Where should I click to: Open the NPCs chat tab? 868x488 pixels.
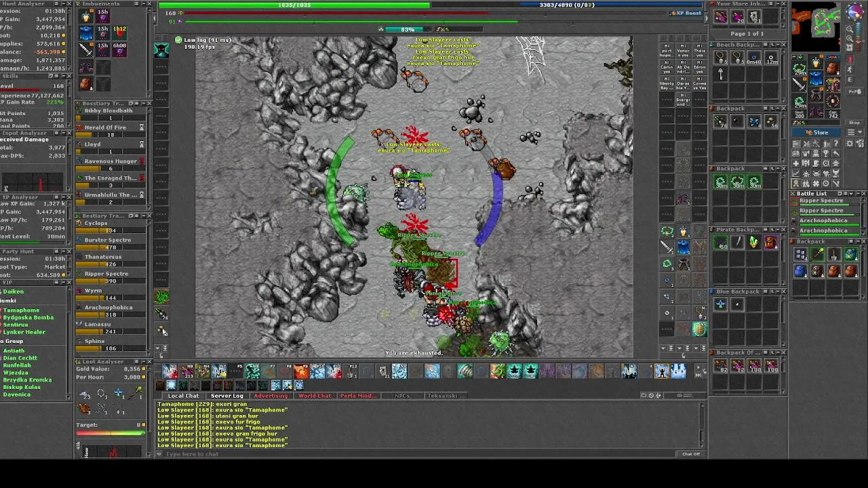(x=402, y=396)
